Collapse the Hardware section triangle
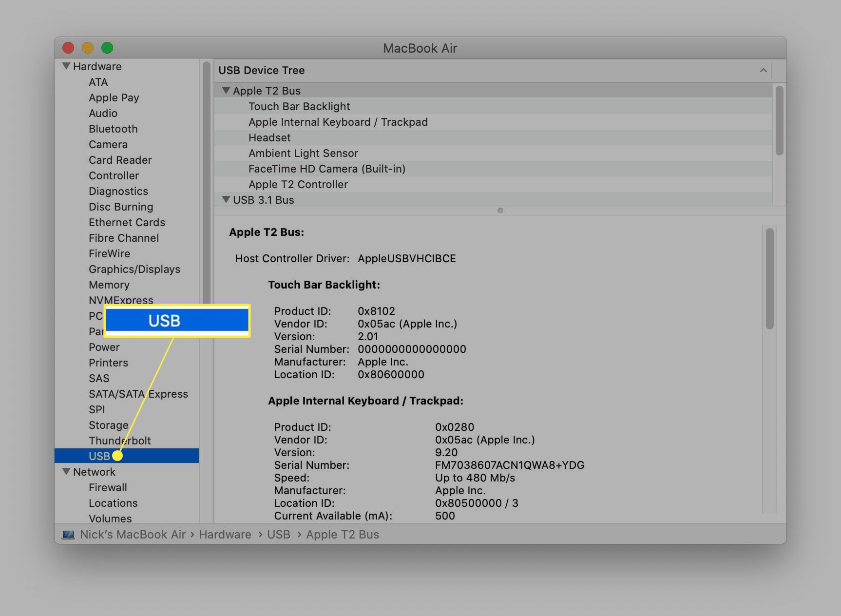 [66, 66]
